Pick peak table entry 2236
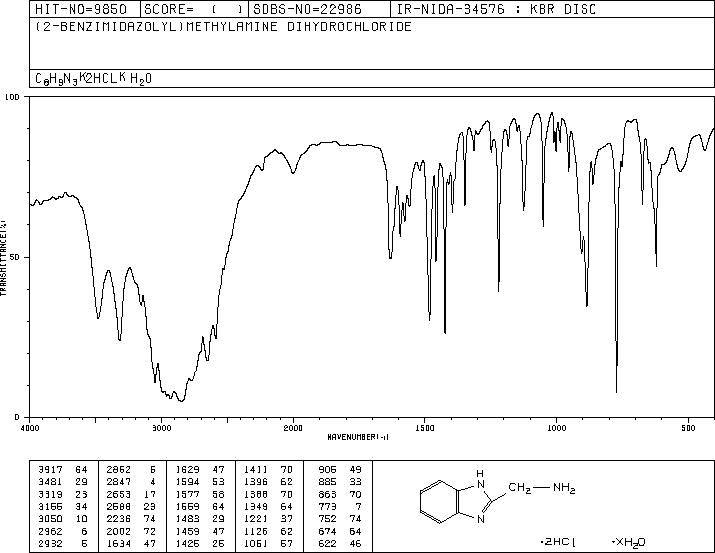 coord(131,519)
